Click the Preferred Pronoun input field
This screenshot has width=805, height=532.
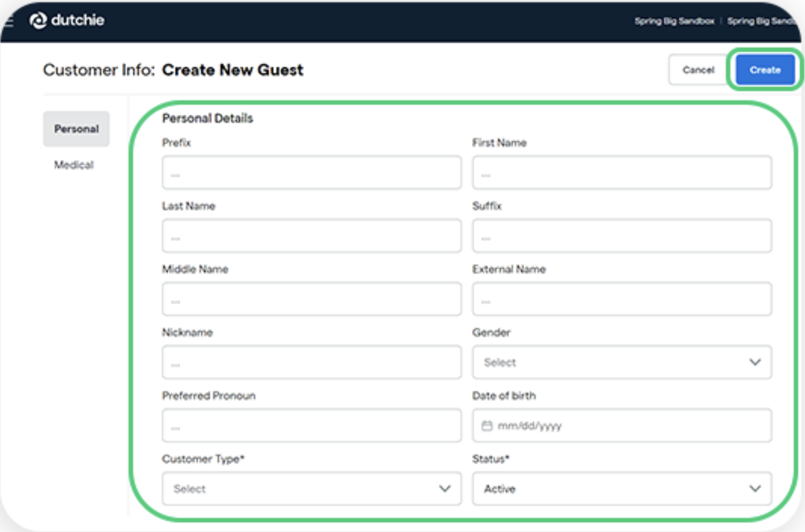click(x=312, y=425)
